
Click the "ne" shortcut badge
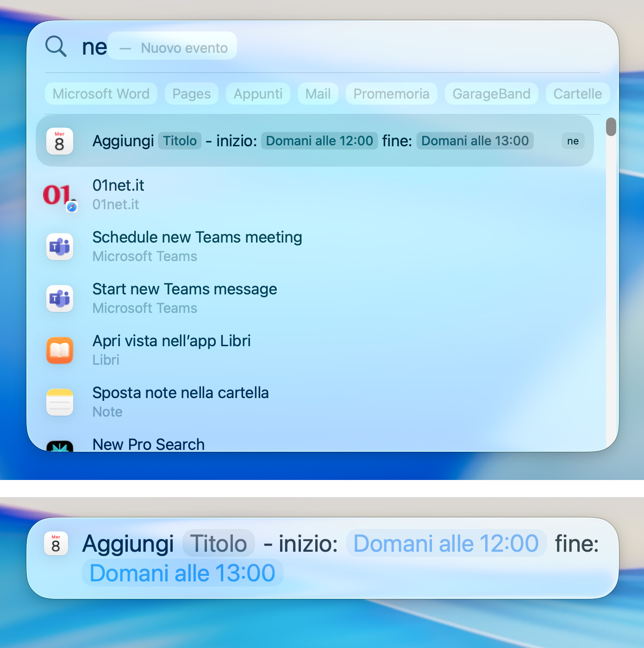pos(573,141)
